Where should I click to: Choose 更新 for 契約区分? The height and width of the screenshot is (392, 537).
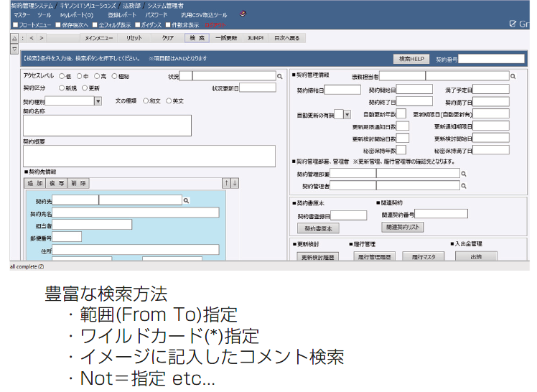pyautogui.click(x=85, y=88)
